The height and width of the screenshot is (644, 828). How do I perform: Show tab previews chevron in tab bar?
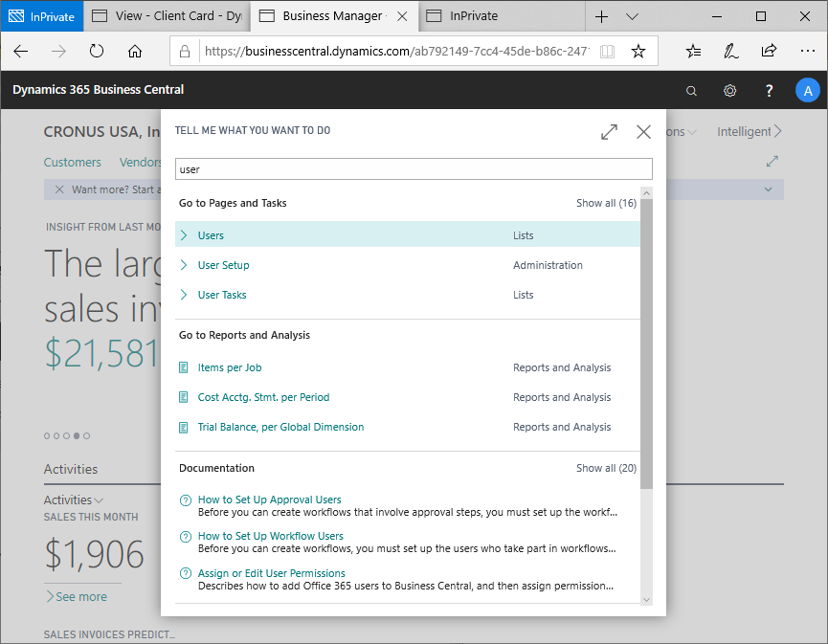click(x=632, y=16)
